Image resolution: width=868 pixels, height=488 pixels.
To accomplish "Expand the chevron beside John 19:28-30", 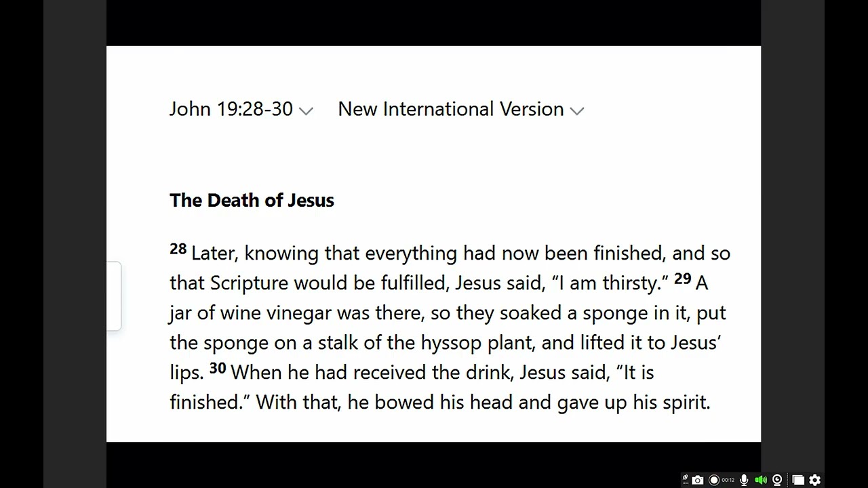I will pos(306,111).
